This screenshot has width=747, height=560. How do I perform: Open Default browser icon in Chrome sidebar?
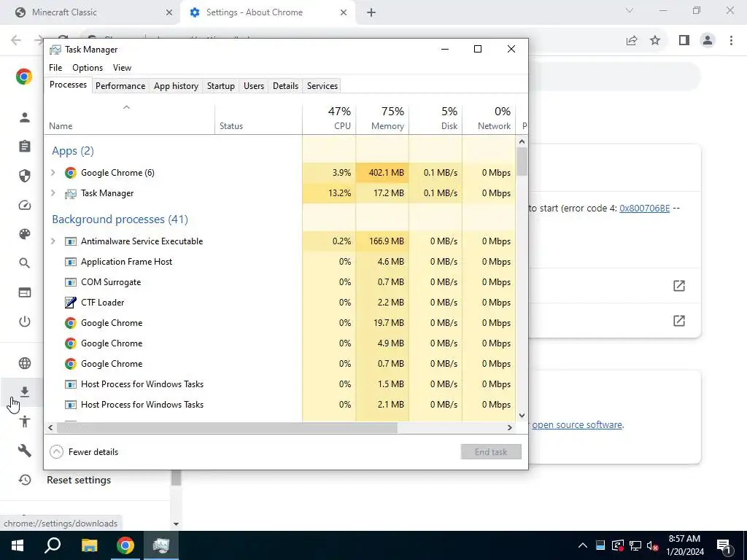point(25,292)
